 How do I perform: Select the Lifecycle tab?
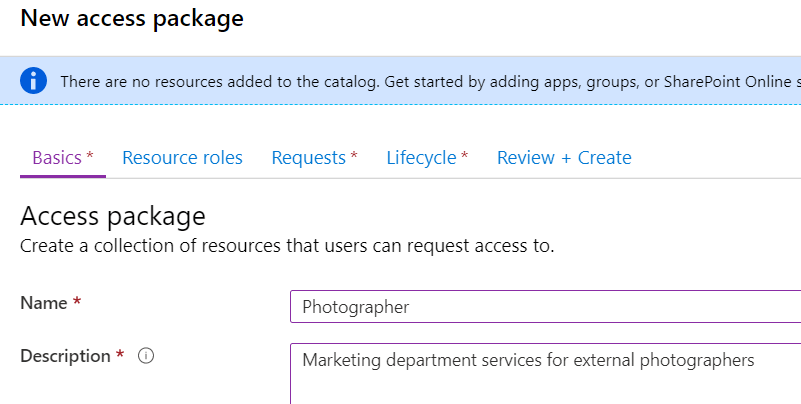click(x=427, y=158)
